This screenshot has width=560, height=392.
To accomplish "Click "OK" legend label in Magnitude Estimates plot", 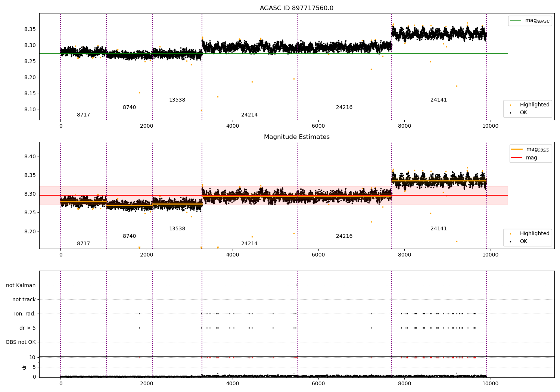I will point(523,241).
